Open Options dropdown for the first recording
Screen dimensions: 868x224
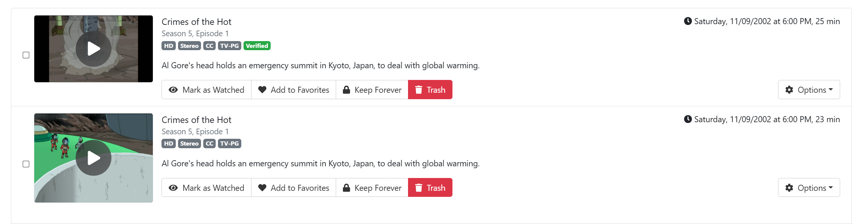point(809,90)
